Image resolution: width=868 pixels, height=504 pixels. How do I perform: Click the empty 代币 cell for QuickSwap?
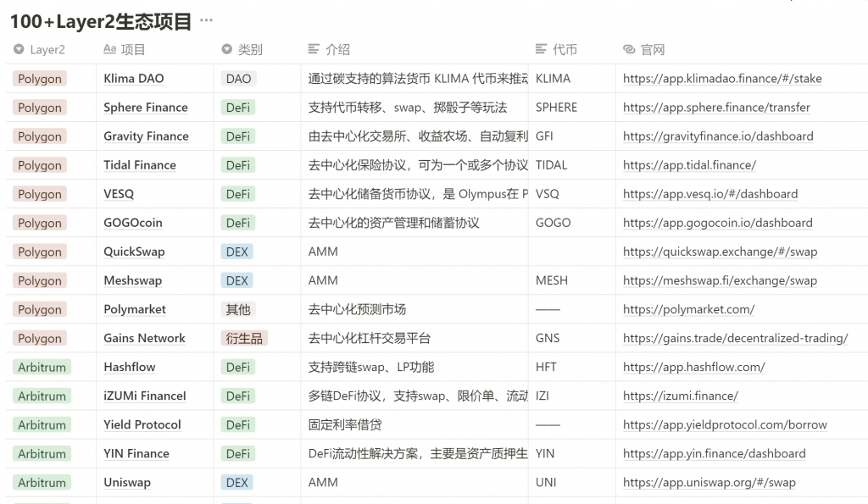point(571,252)
